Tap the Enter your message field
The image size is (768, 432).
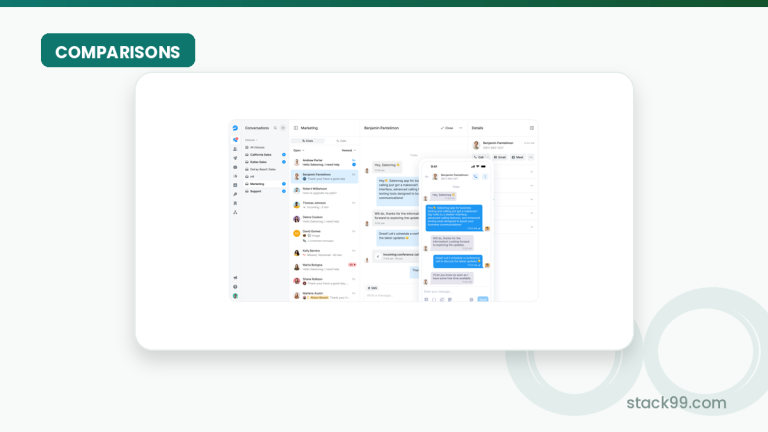[x=456, y=291]
